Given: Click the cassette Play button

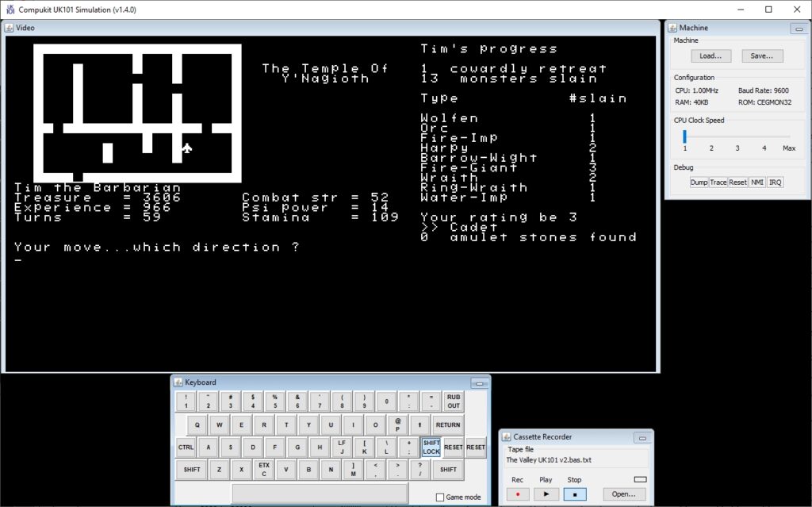Looking at the screenshot, I should tap(546, 494).
